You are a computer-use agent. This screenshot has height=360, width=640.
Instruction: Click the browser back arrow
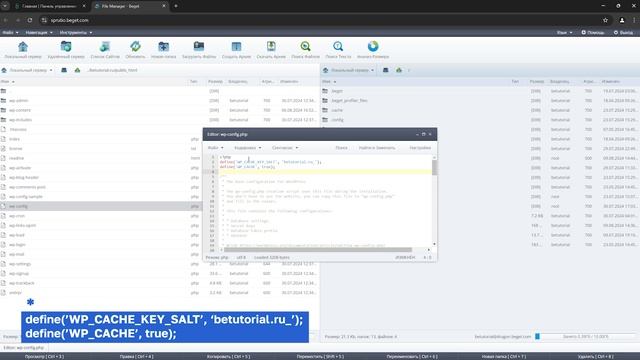coord(6,20)
